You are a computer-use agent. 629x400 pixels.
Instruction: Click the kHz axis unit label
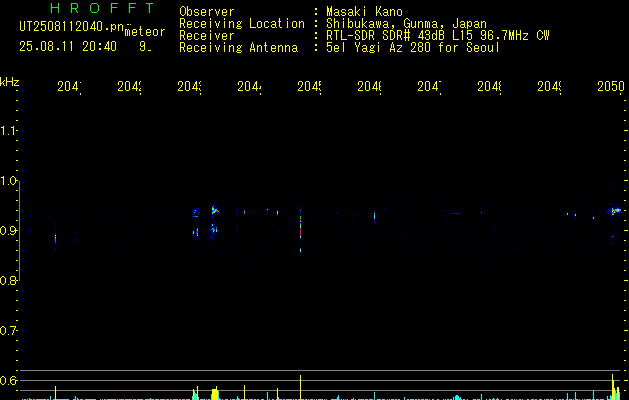(x=10, y=82)
